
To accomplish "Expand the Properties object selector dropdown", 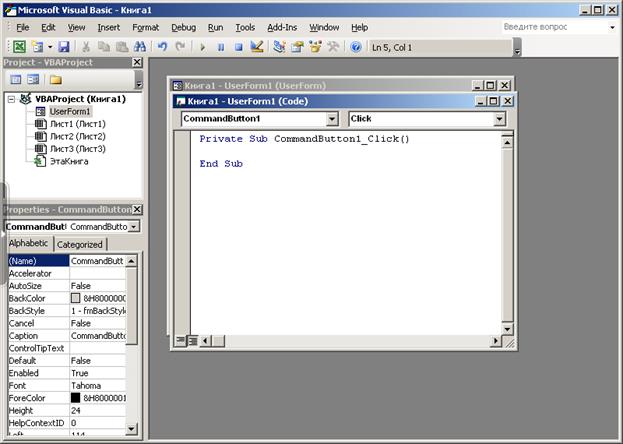I will click(135, 227).
